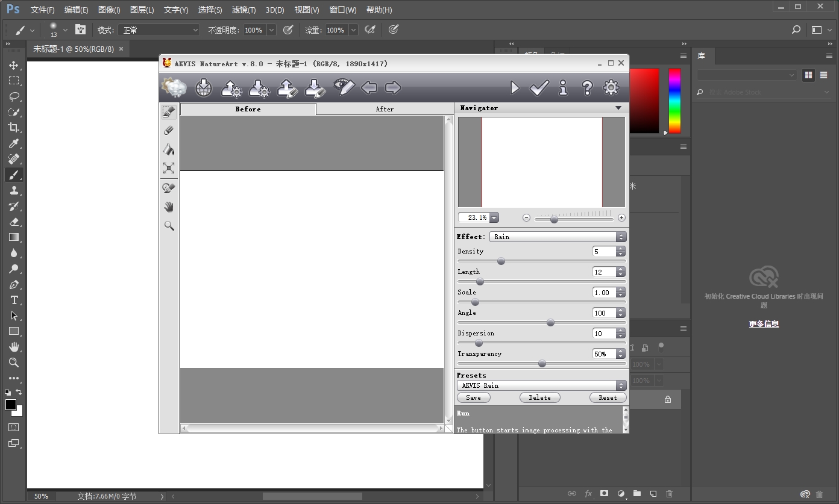The width and height of the screenshot is (839, 504).
Task: Select the AKVIS selection brush tool
Action: [x=169, y=111]
